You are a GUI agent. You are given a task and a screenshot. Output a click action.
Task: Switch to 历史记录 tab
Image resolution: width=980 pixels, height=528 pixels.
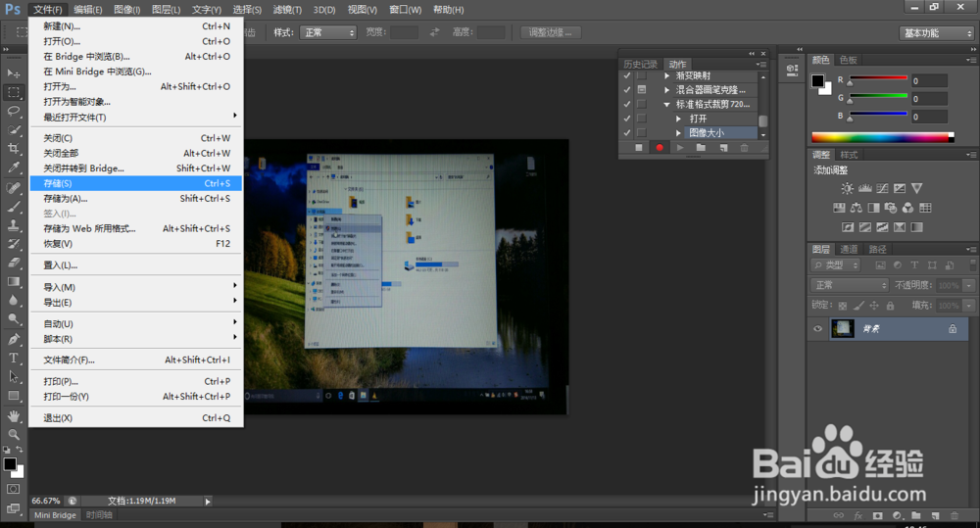pyautogui.click(x=640, y=64)
